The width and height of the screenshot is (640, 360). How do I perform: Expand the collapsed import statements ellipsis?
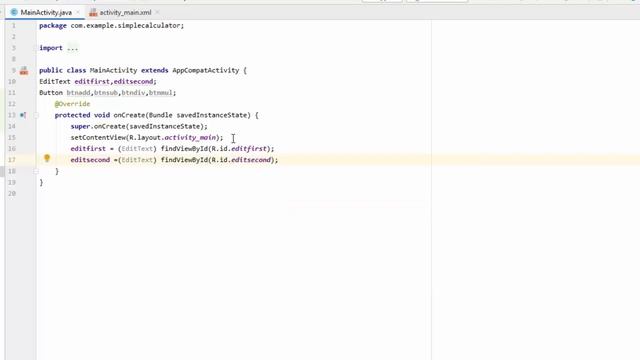pyautogui.click(x=73, y=48)
